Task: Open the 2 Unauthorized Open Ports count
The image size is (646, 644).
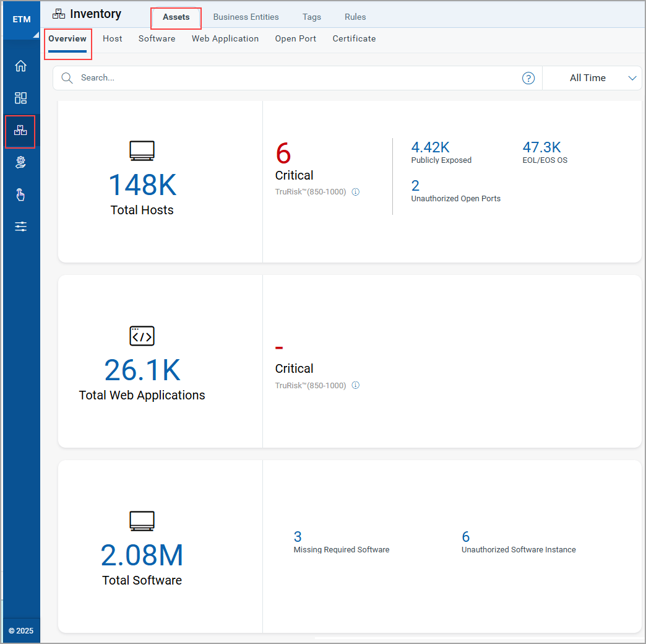Action: pos(415,186)
